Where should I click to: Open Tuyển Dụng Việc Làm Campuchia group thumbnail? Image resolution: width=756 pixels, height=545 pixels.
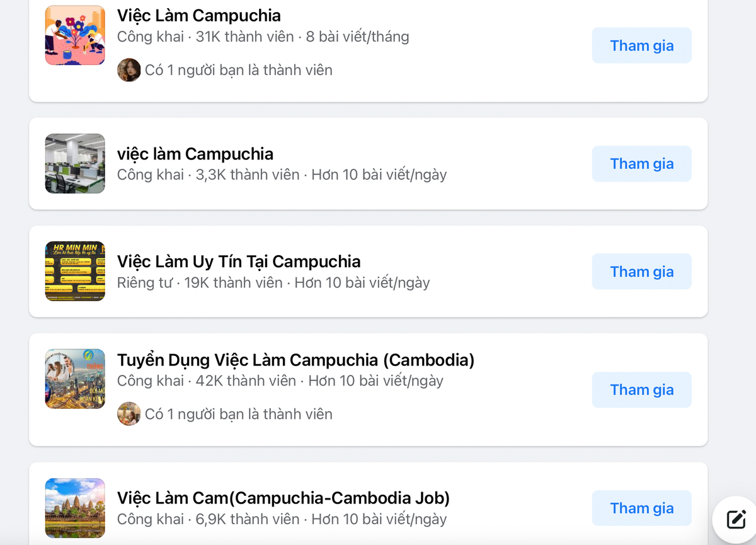(75, 379)
